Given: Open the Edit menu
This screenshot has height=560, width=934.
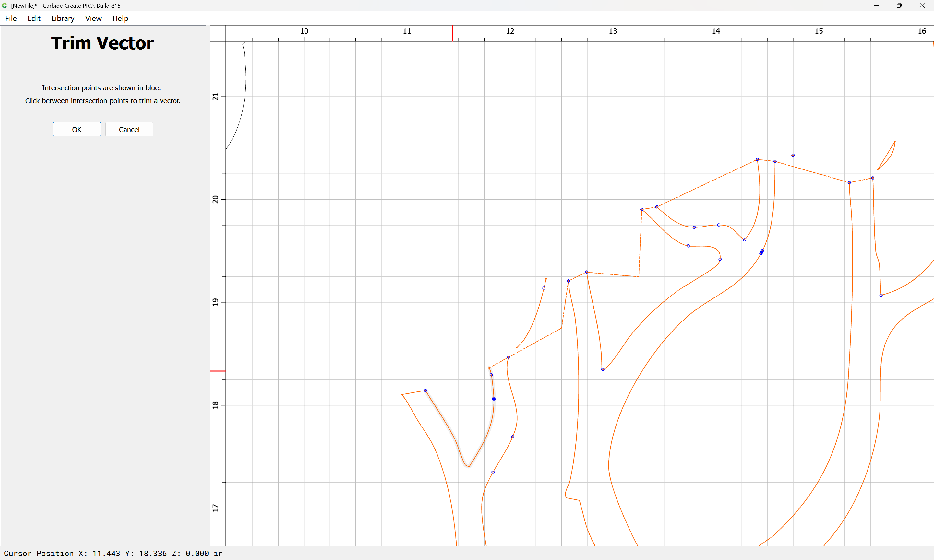Looking at the screenshot, I should (34, 18).
